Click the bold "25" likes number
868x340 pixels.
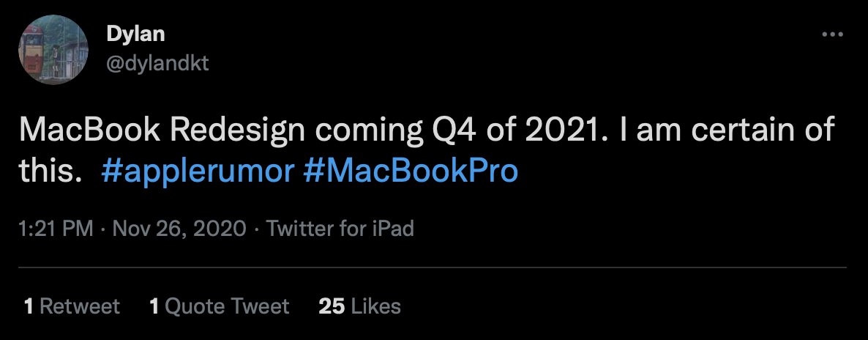(x=332, y=306)
